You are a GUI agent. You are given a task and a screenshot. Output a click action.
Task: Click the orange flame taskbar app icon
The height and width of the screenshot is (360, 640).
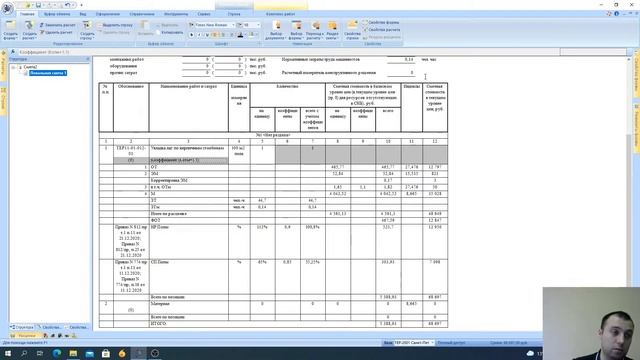(122, 353)
